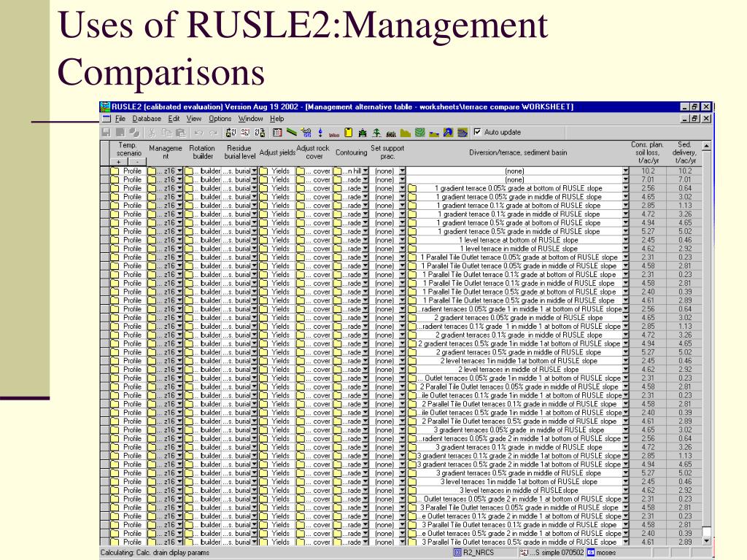Open Set support prac. dropdown in first row
747x560 pixels.
pyautogui.click(x=403, y=171)
